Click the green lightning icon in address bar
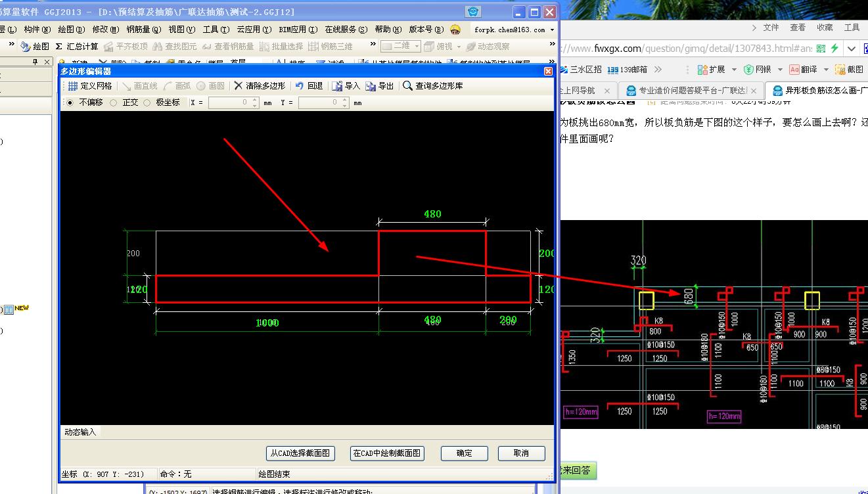 click(x=834, y=49)
